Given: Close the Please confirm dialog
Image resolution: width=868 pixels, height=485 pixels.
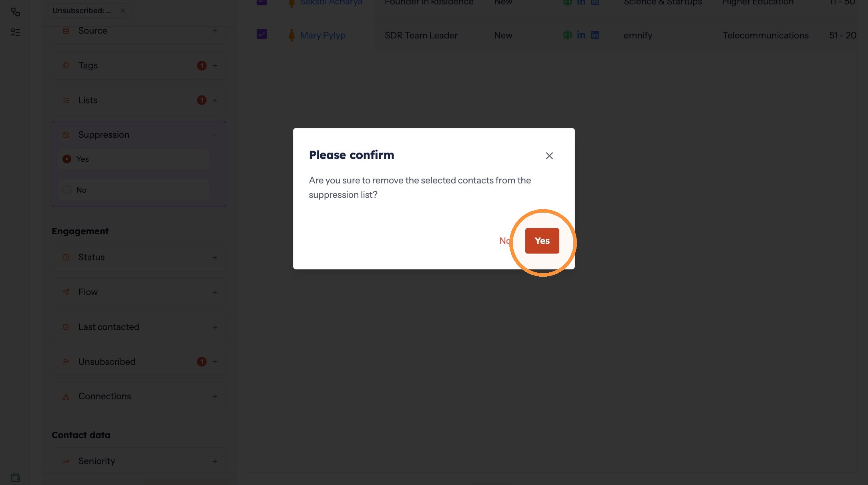Looking at the screenshot, I should (x=549, y=156).
